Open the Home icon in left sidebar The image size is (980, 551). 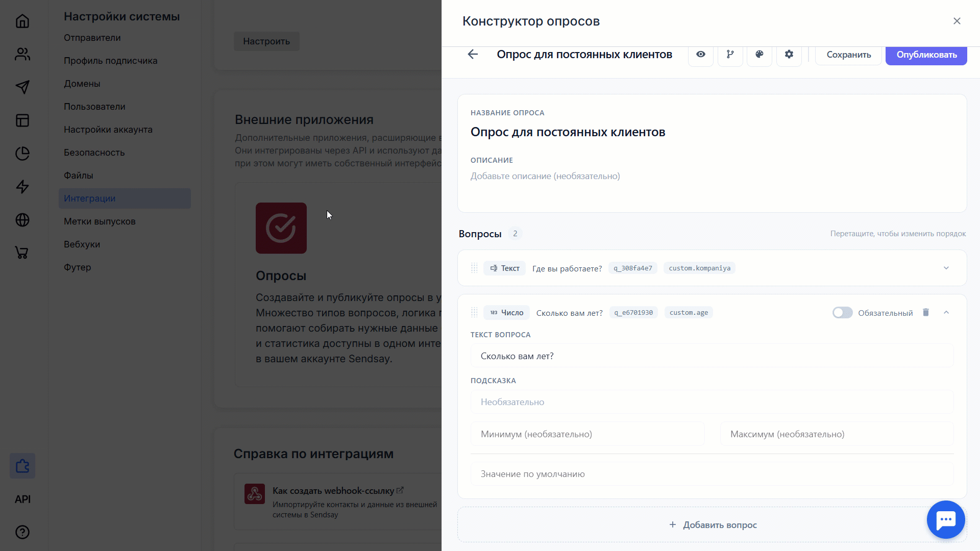pos(22,21)
